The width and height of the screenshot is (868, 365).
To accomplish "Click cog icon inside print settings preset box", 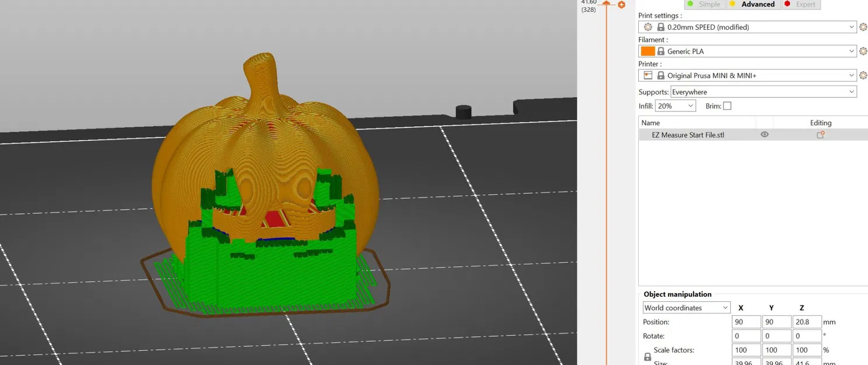I will (647, 27).
